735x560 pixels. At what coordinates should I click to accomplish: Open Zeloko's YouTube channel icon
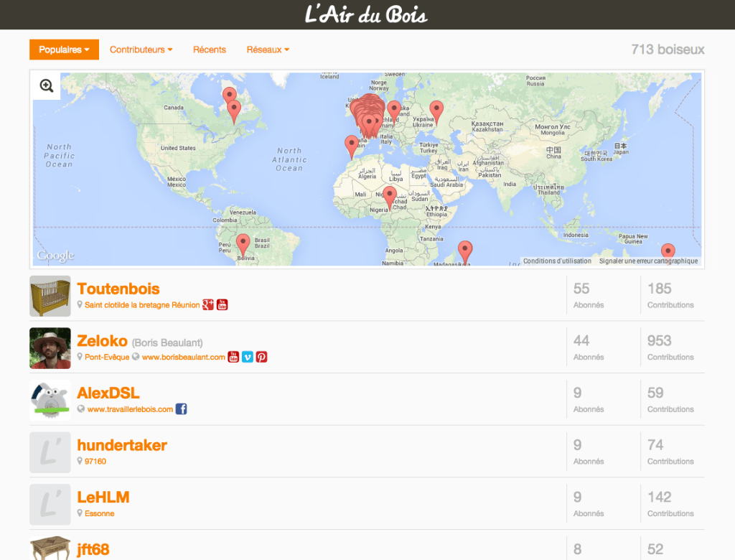[233, 357]
